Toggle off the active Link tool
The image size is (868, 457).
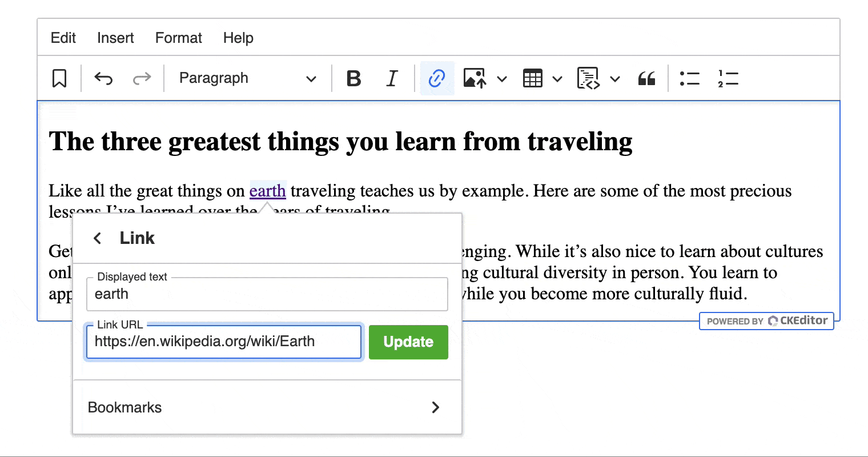[x=437, y=78]
